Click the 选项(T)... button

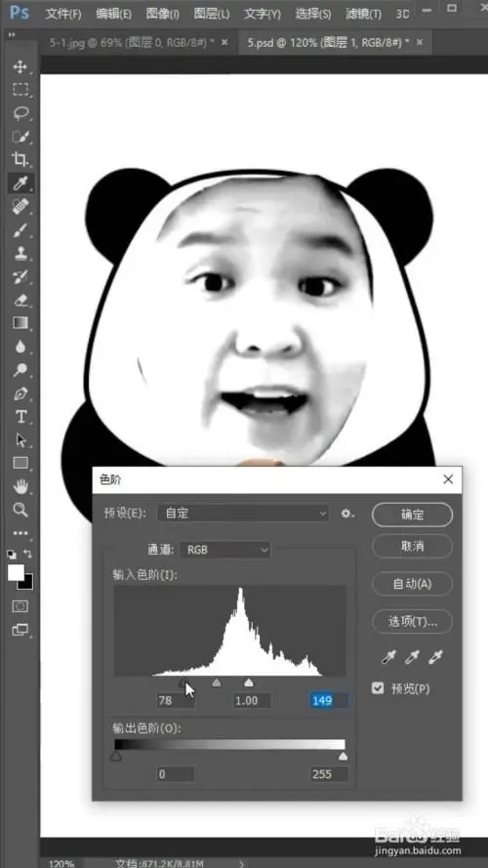click(x=412, y=621)
